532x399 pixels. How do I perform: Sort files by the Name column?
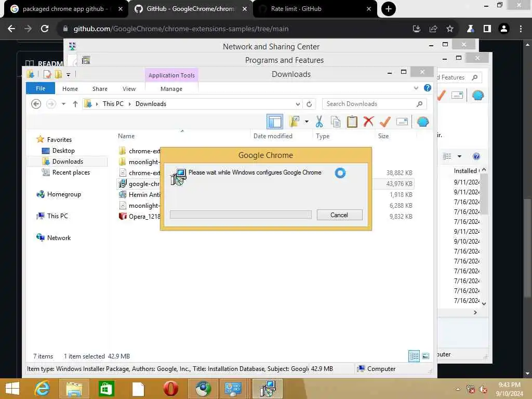pos(126,136)
